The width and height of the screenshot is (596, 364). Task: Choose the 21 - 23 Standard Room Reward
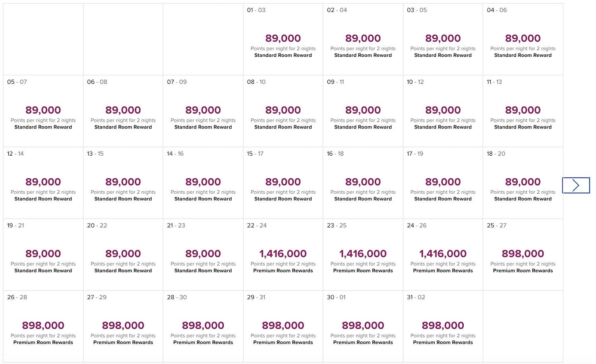(x=203, y=271)
